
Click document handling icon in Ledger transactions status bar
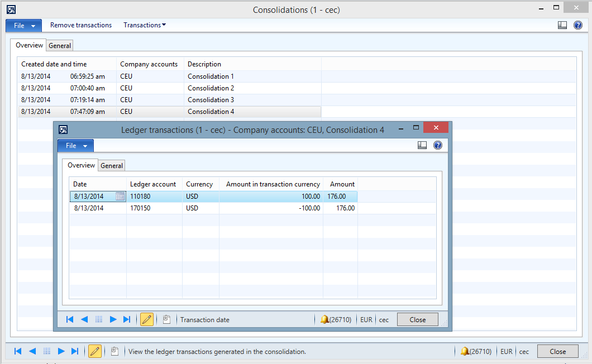coord(166,319)
